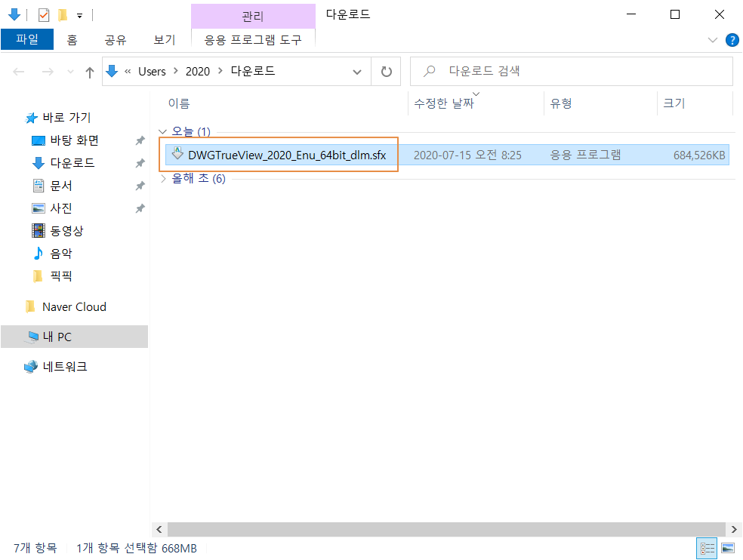Viewport: 743px width, 560px height.
Task: Switch to details view icon
Action: (x=707, y=549)
